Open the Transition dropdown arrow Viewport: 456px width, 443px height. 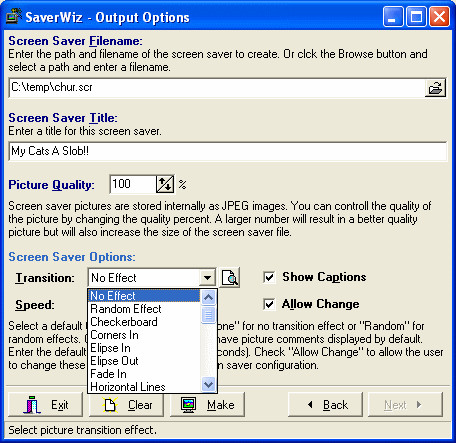pyautogui.click(x=207, y=278)
